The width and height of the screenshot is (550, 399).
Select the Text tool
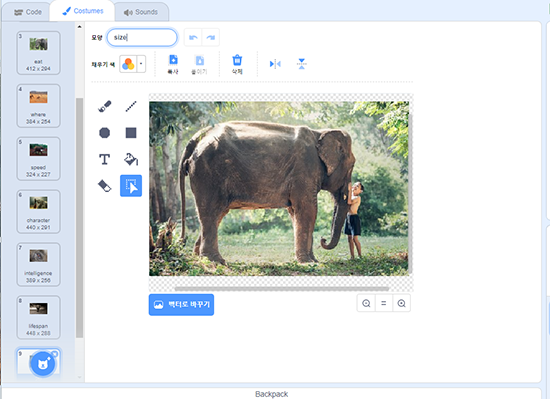[x=105, y=159]
